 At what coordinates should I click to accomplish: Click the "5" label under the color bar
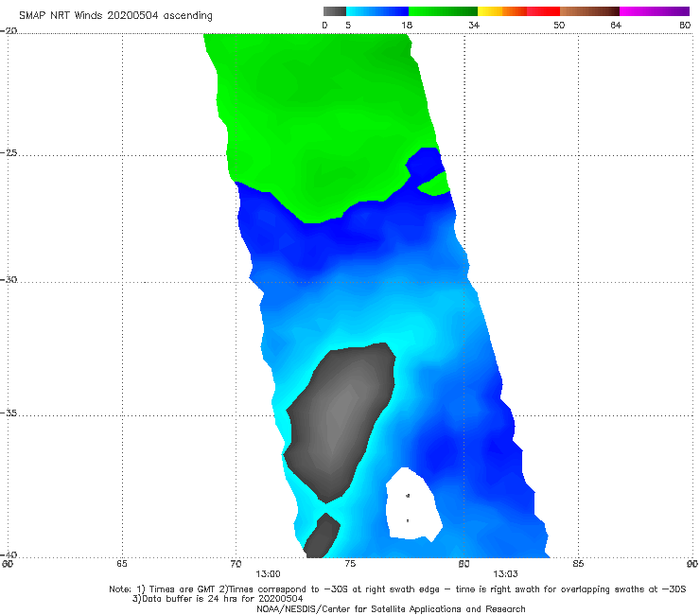(x=348, y=26)
